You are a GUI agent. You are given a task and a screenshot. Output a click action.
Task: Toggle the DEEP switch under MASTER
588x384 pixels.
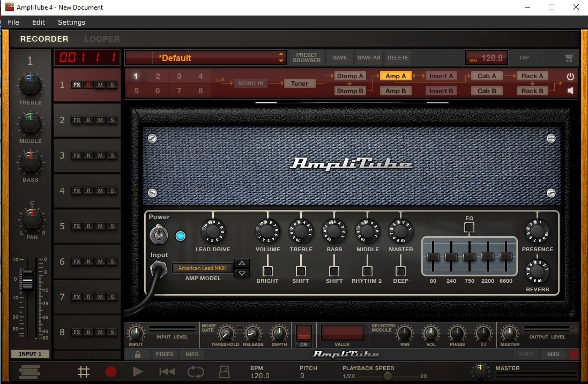(x=400, y=271)
